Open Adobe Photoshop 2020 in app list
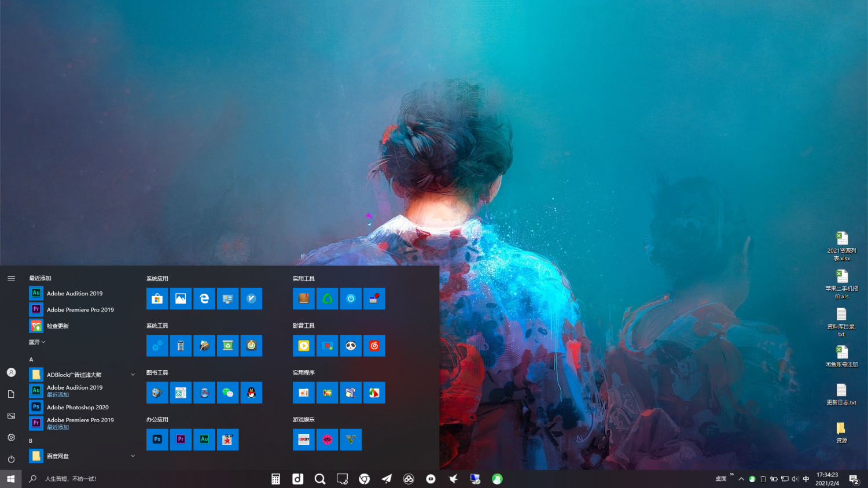The height and width of the screenshot is (488, 868). coord(83,407)
